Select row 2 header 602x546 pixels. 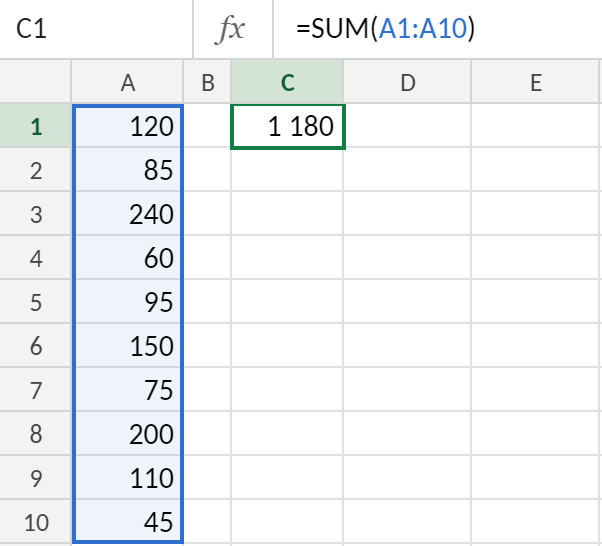point(36,169)
